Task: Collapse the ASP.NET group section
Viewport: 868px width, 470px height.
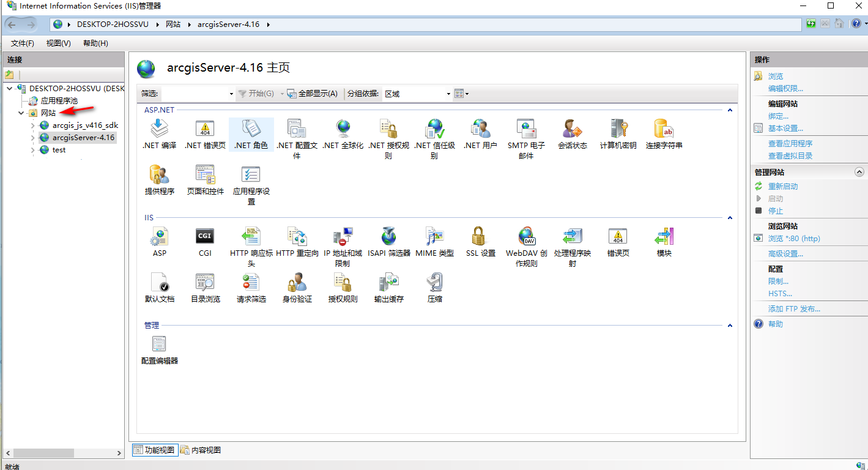Action: 730,110
